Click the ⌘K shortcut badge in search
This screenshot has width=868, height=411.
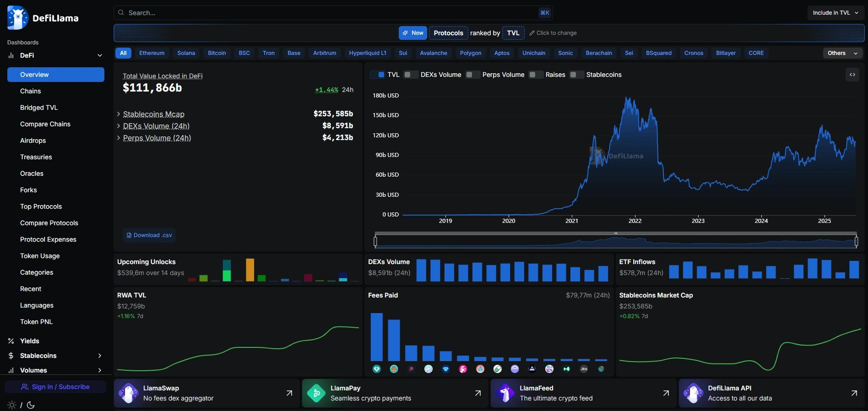point(545,13)
